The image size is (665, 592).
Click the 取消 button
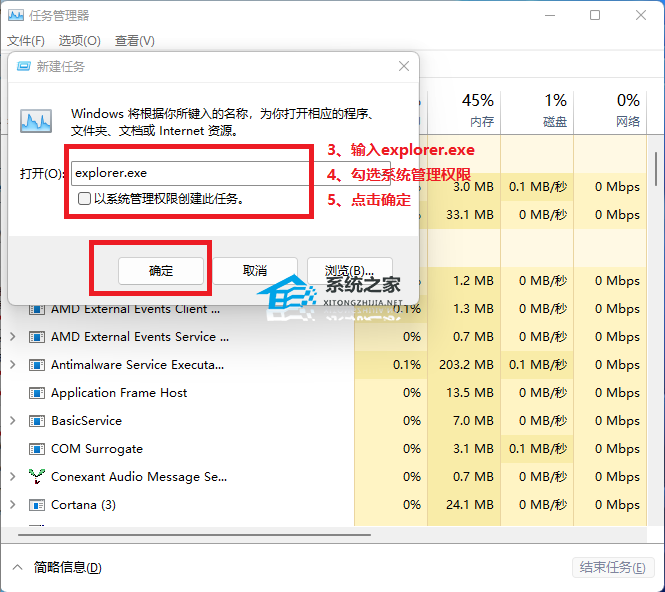pos(255,271)
